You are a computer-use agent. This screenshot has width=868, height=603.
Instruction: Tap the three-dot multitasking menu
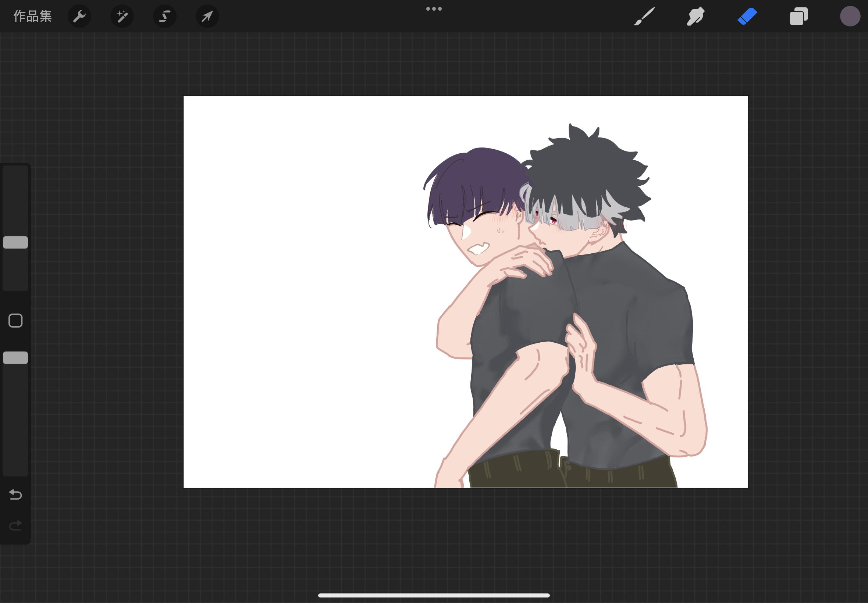click(434, 9)
